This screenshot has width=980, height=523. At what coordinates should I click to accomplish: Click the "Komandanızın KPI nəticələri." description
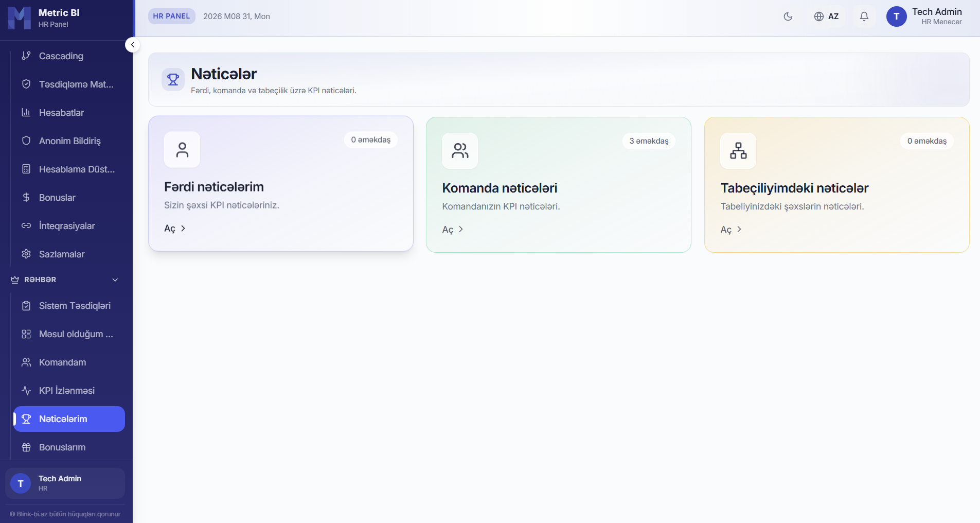(501, 206)
